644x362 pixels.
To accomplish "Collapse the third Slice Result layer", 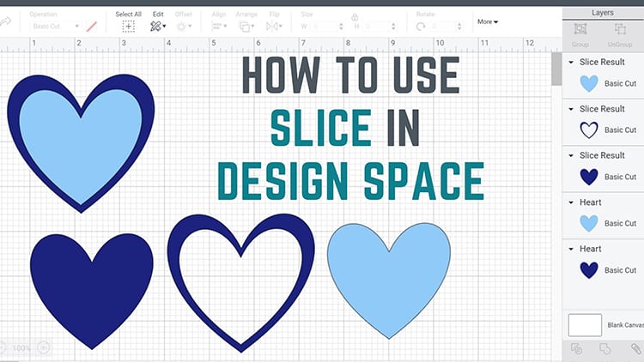I will (571, 155).
